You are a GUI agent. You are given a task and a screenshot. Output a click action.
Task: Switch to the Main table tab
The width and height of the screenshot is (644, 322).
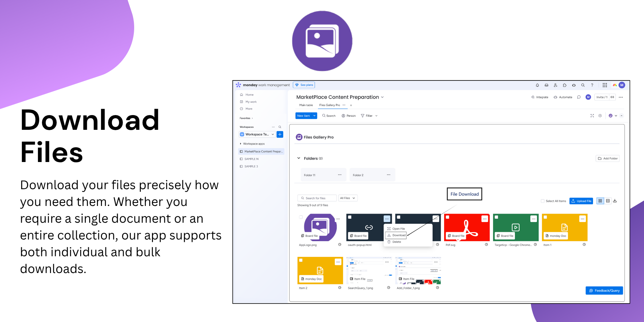[x=306, y=105]
